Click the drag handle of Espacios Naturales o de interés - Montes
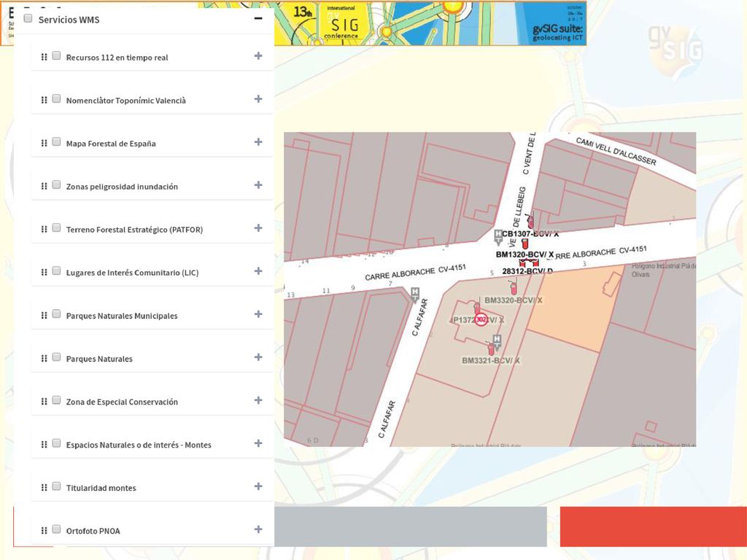747x560 pixels. [44, 444]
